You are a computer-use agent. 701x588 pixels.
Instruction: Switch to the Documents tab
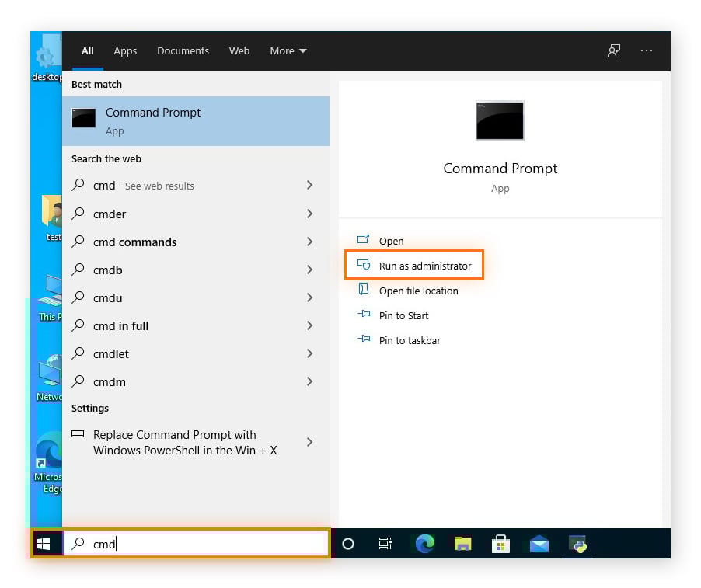coord(183,50)
